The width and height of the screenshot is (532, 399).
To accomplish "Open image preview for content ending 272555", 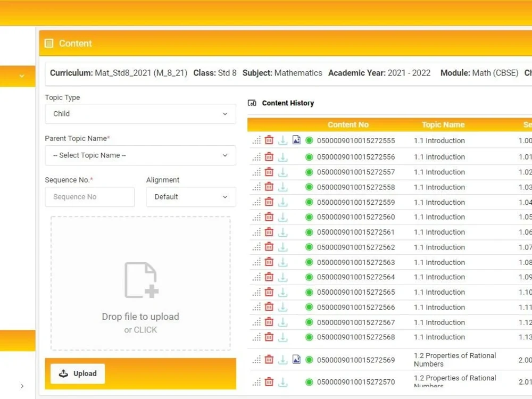I will [296, 140].
